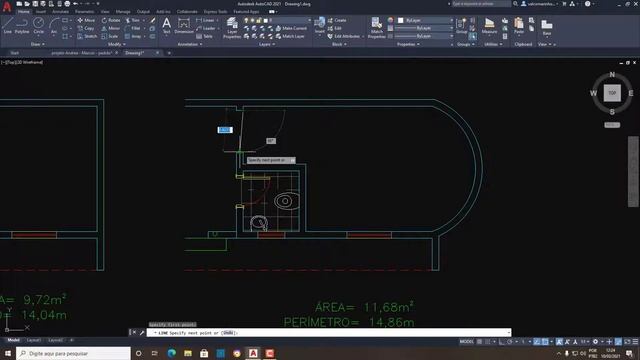640x360 pixels.
Task: Open Match Properties tool
Action: point(376,28)
